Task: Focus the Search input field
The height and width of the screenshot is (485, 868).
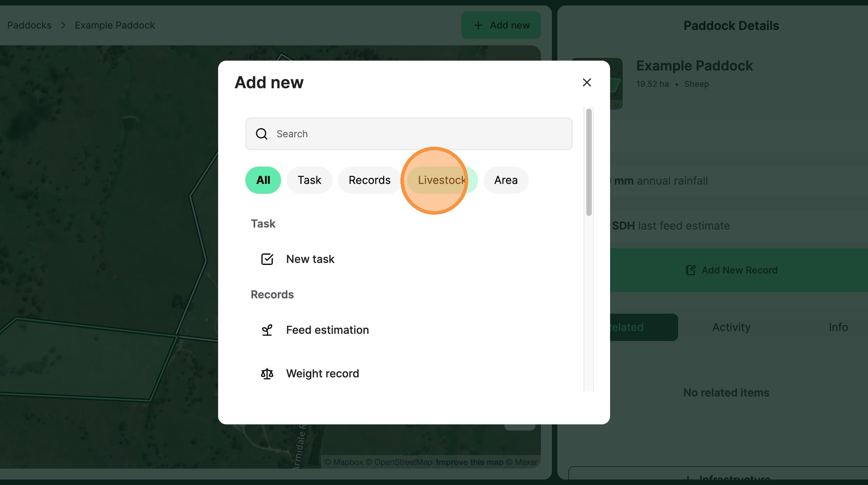Action: [x=408, y=134]
